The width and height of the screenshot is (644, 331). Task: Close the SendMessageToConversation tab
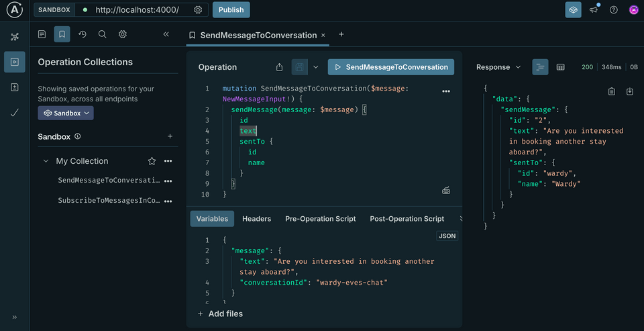[323, 36]
